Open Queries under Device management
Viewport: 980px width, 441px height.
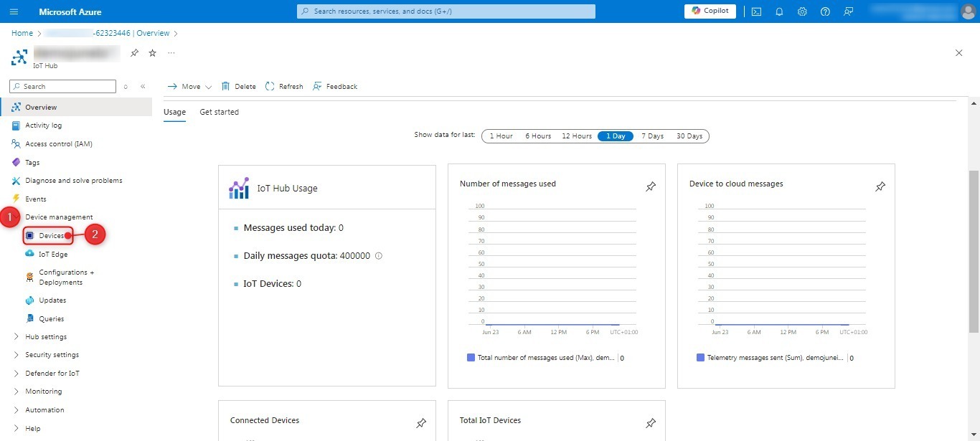pos(52,318)
